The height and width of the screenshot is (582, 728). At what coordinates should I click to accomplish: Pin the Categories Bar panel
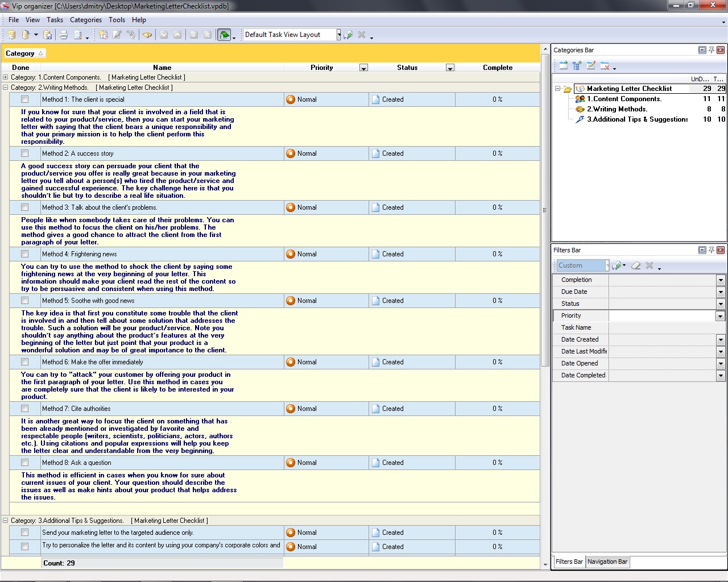coord(711,50)
